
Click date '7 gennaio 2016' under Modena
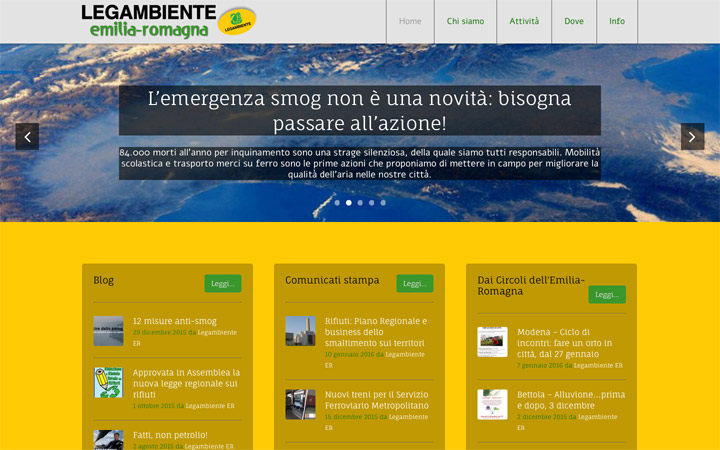pyautogui.click(x=540, y=366)
